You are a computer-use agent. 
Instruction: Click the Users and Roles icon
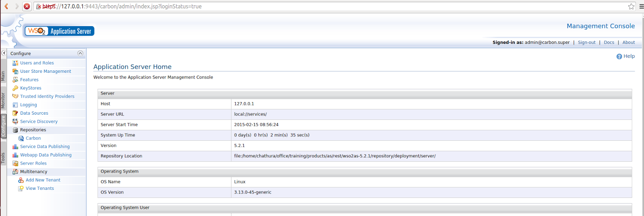[x=15, y=63]
